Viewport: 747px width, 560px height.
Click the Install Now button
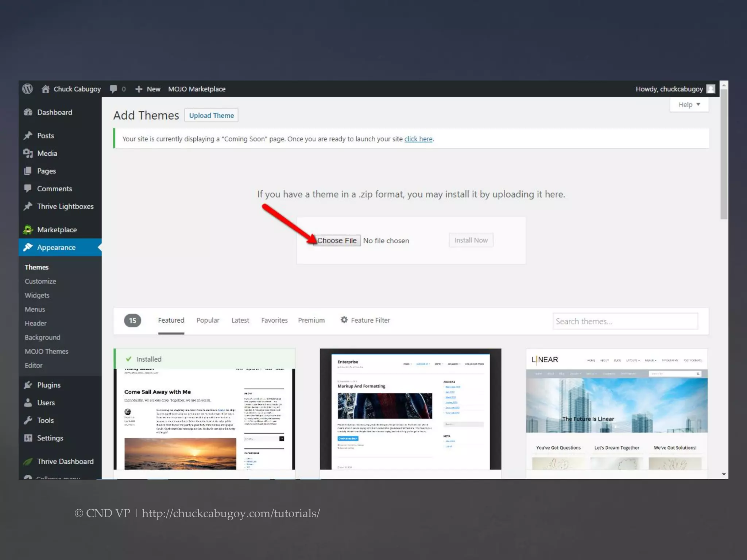point(471,240)
